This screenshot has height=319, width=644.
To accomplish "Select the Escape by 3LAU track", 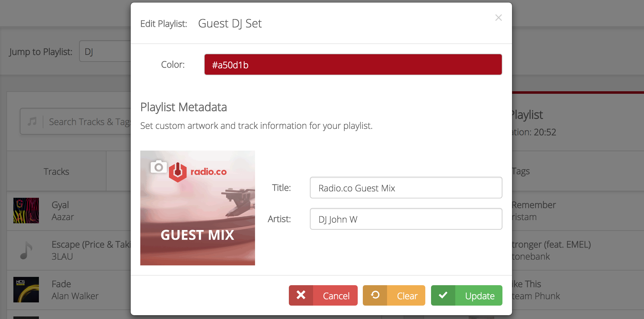I will (69, 250).
